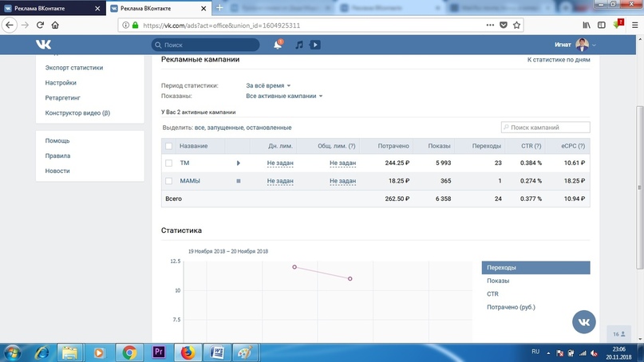Click the 20 November chart data point

point(350,279)
